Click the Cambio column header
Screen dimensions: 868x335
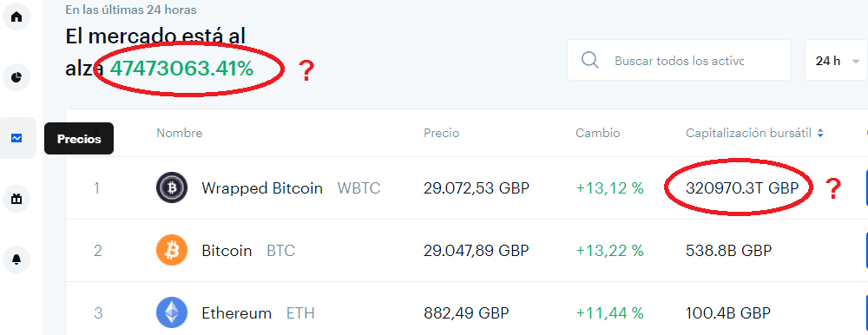point(597,133)
